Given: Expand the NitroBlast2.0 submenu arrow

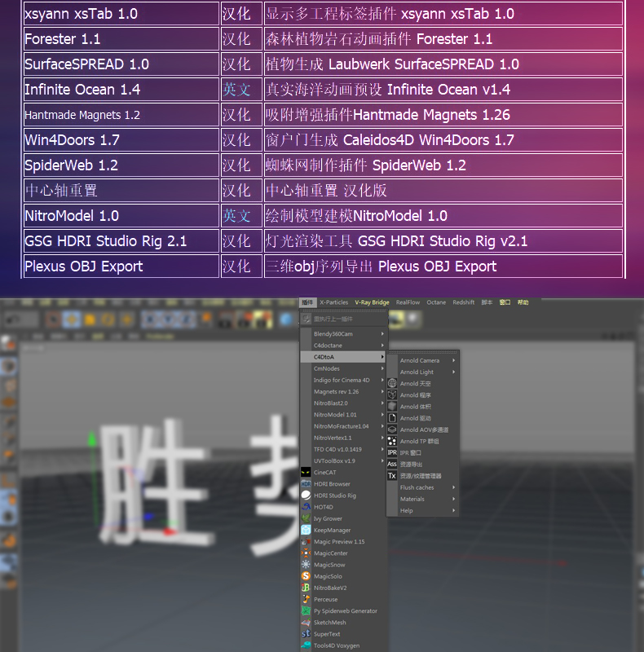Looking at the screenshot, I should pyautogui.click(x=382, y=403).
